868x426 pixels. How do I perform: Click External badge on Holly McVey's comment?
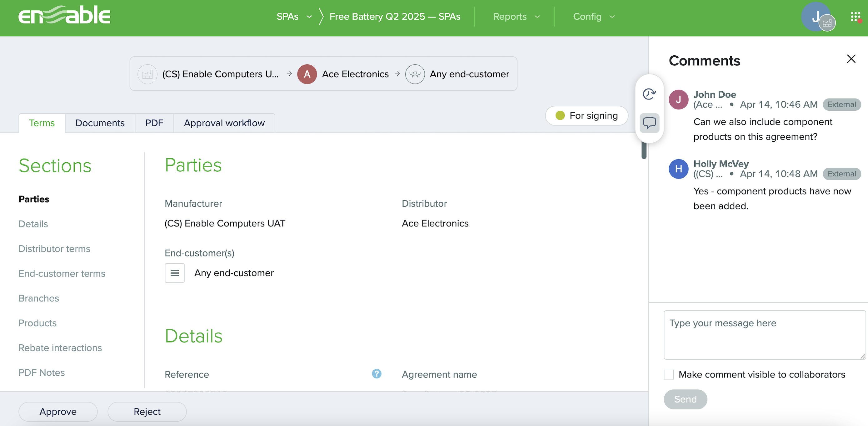tap(841, 174)
